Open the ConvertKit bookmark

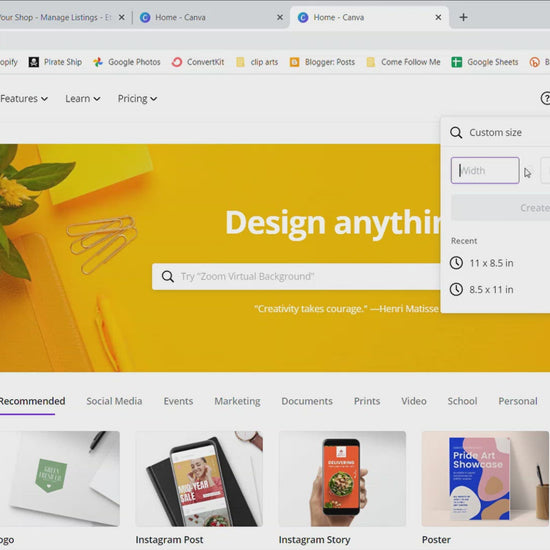pyautogui.click(x=198, y=62)
